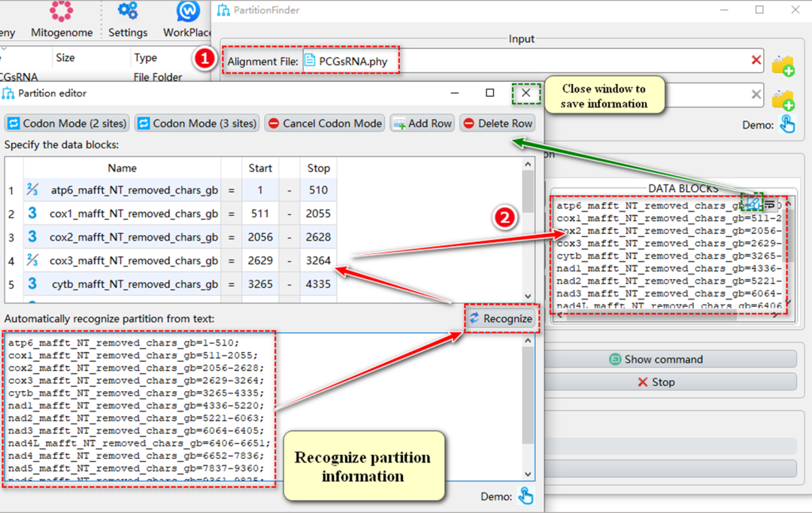Viewport: 812px width, 513px height.
Task: Click Cancel Codon Mode button
Action: click(325, 123)
